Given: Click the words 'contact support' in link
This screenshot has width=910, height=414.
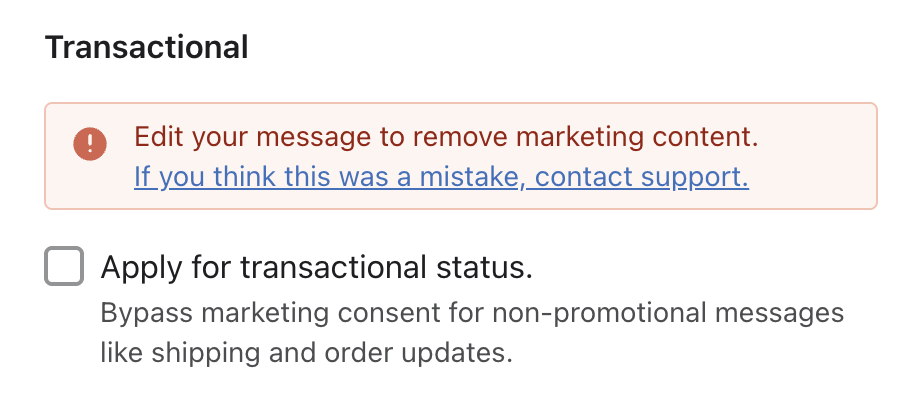Looking at the screenshot, I should pos(642,178).
